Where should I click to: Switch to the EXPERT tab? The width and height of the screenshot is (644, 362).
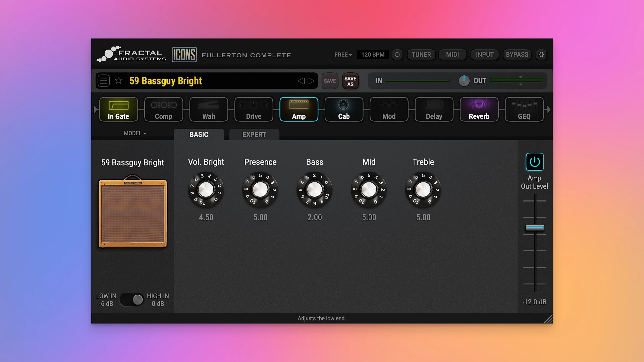point(254,134)
